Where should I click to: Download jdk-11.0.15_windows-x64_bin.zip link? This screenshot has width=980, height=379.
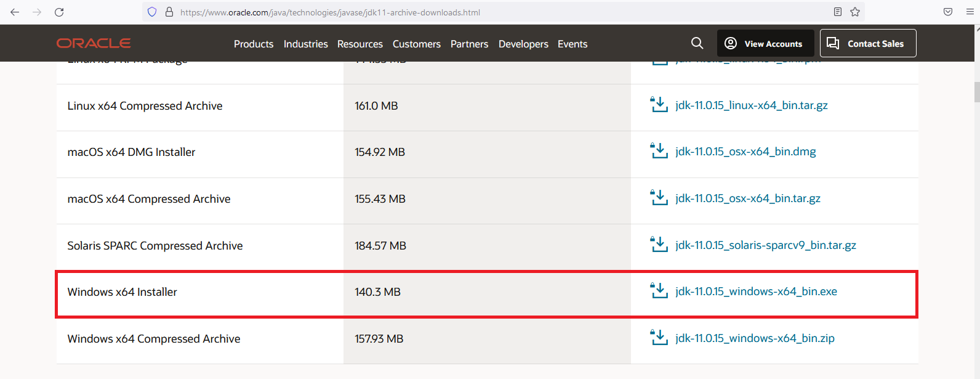coord(755,338)
